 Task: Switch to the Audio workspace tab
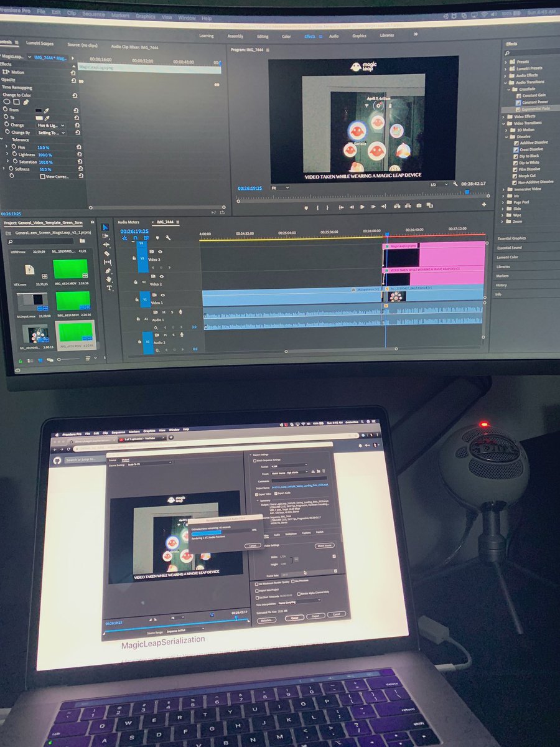click(334, 36)
